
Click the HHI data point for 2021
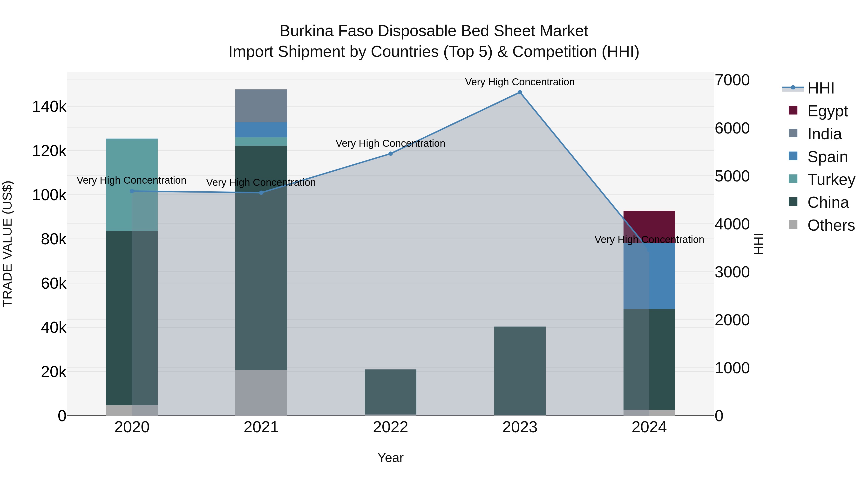coord(261,193)
